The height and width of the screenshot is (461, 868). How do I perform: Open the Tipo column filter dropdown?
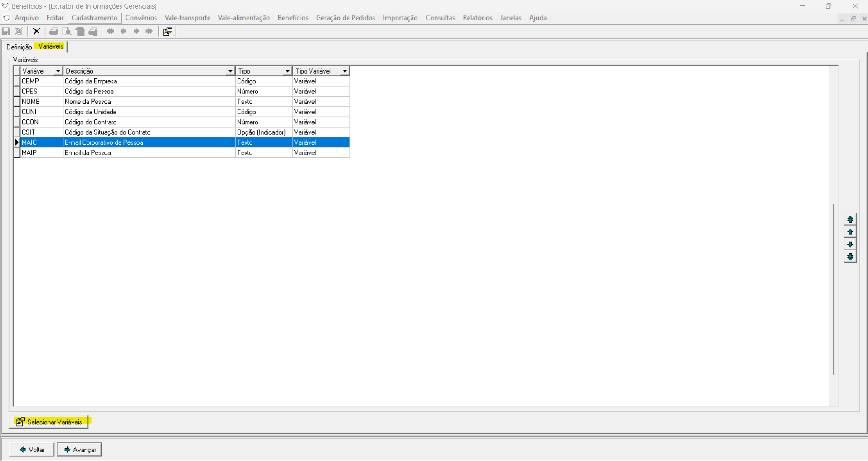[287, 71]
